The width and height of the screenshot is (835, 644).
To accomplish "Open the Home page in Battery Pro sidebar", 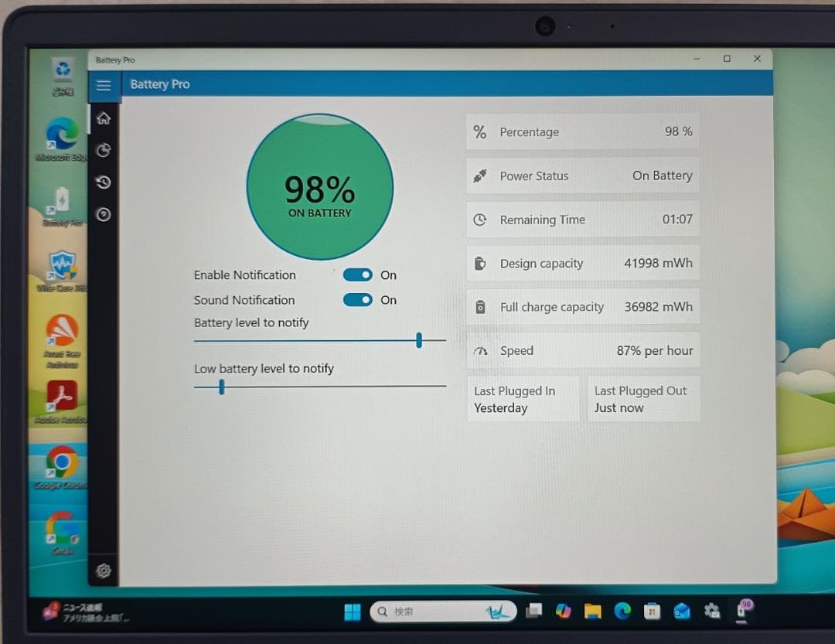I will [x=104, y=118].
